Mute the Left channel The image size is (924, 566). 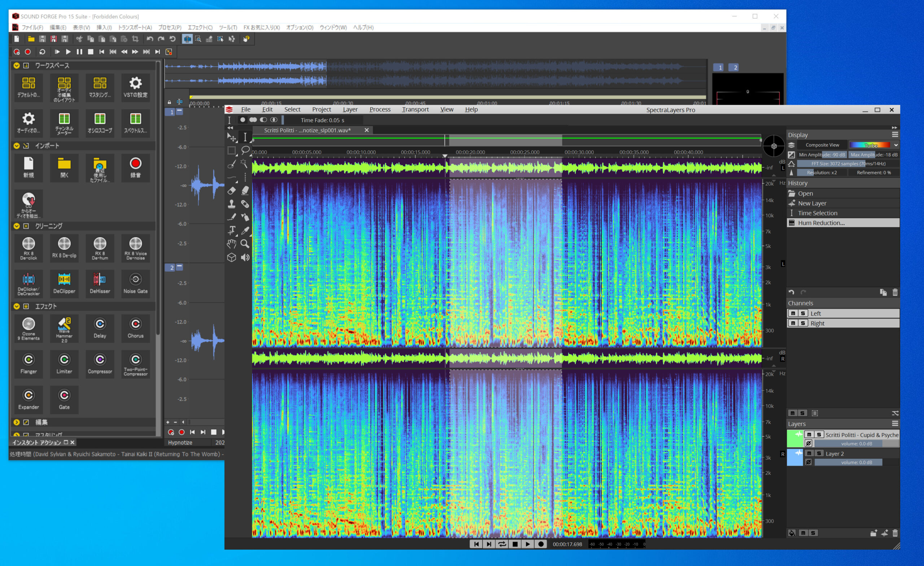click(x=793, y=313)
